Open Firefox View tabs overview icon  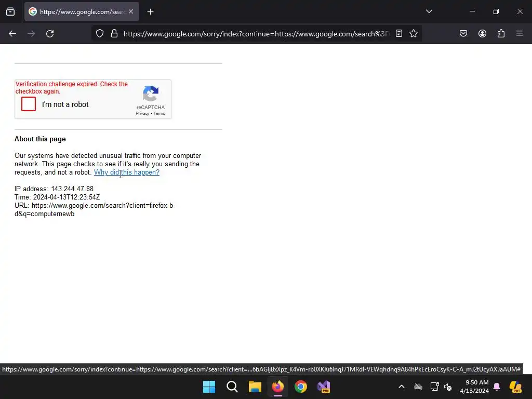pos(10,12)
